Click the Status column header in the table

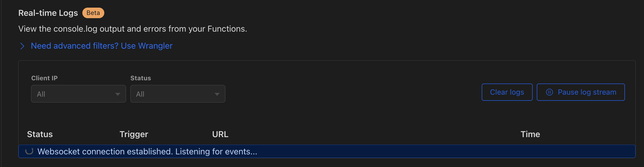(40, 134)
